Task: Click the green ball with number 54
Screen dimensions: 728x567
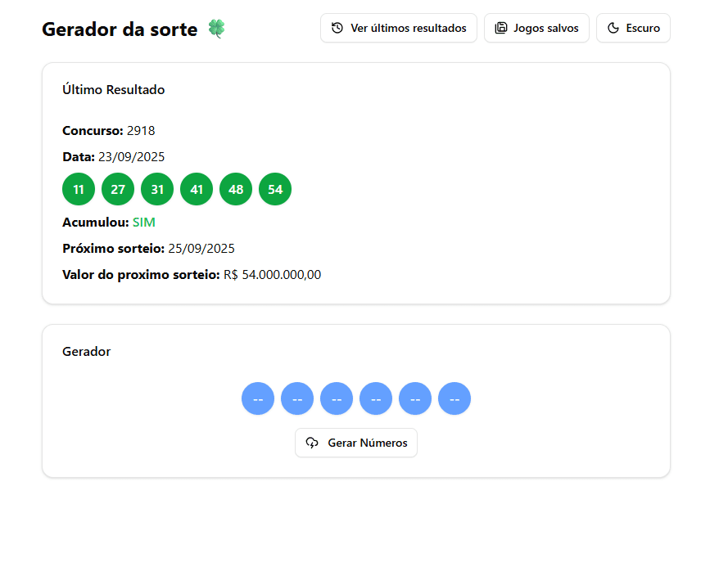Action: click(275, 190)
